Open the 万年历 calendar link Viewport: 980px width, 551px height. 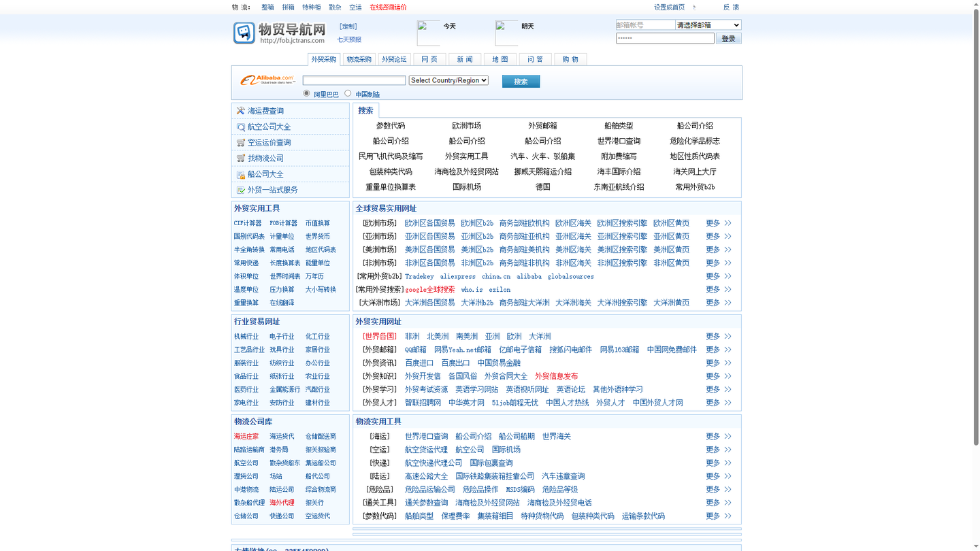[x=314, y=277]
